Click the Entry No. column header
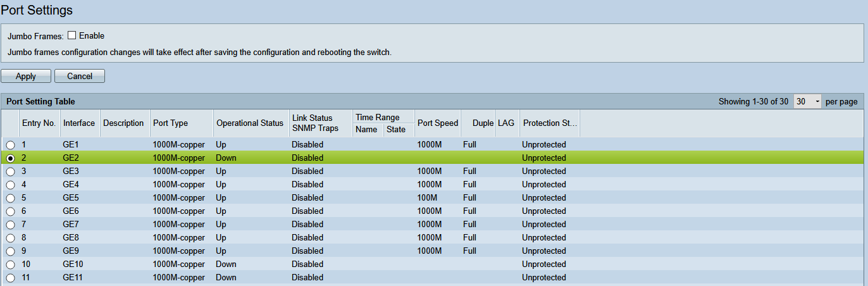The width and height of the screenshot is (868, 286). click(39, 123)
